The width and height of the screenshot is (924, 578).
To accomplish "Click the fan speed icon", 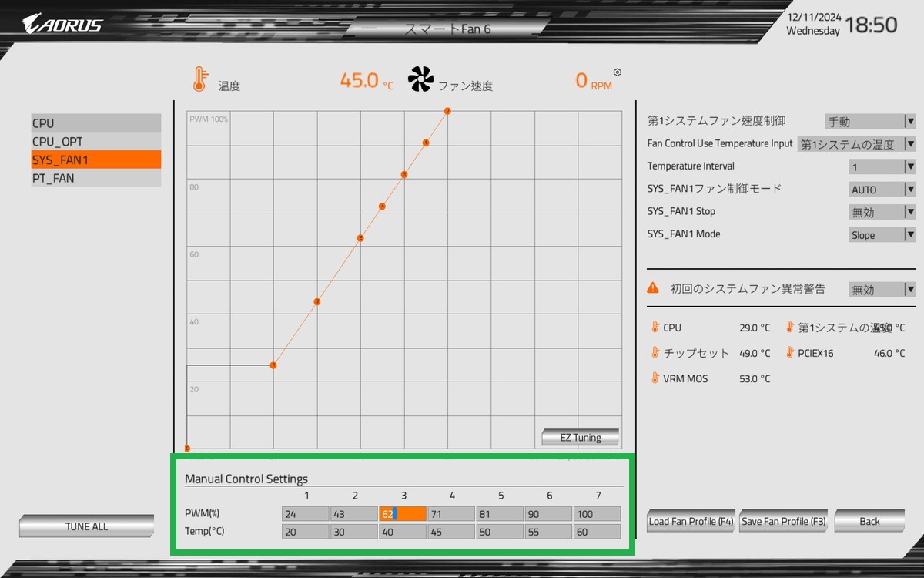I will [420, 79].
